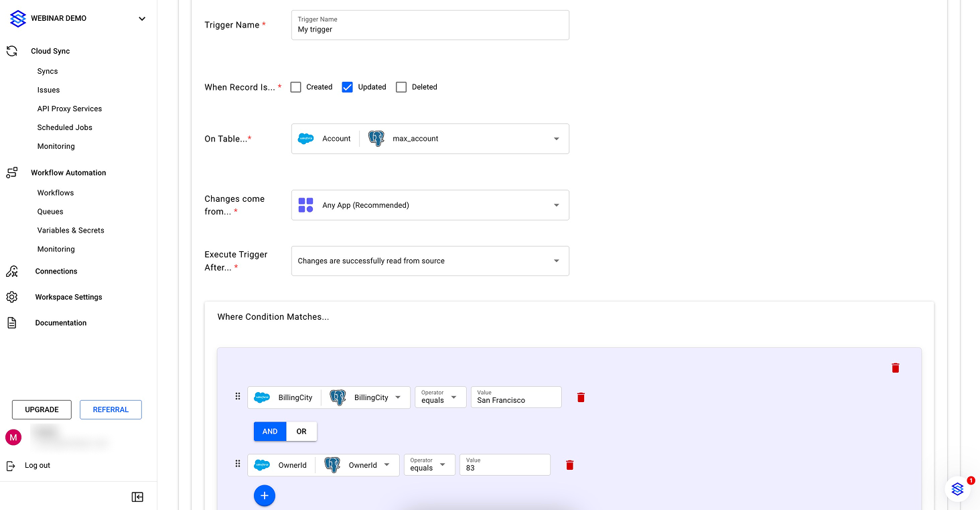Viewport: 980px width, 510px height.
Task: Add a new condition with plus button
Action: [265, 495]
